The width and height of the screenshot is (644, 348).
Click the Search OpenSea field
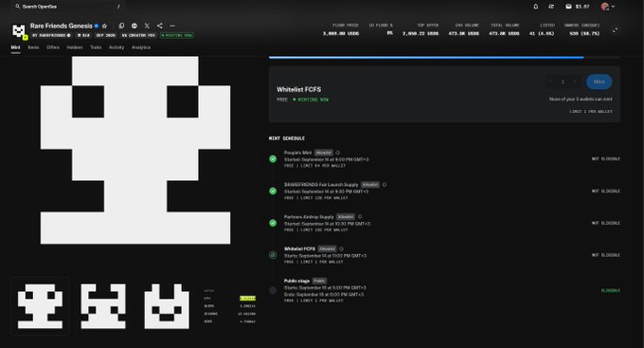point(68,7)
